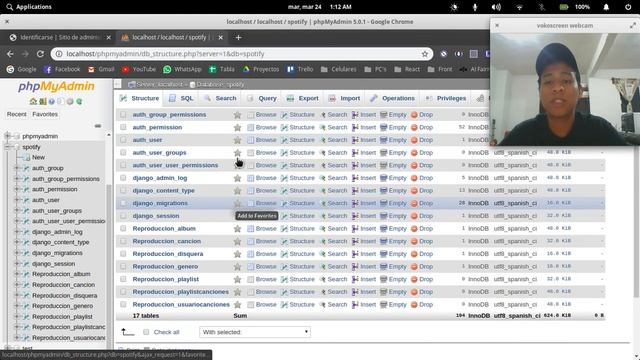Add auth_user_groups to favorites star
This screenshot has height=360, width=640.
(x=237, y=153)
